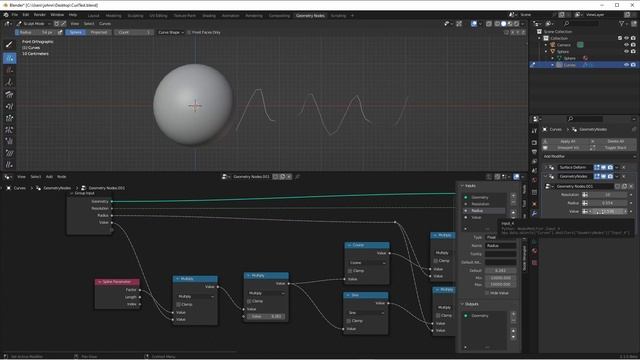
Task: Remove the Surface Deform modifier with X
Action: pyautogui.click(x=624, y=167)
